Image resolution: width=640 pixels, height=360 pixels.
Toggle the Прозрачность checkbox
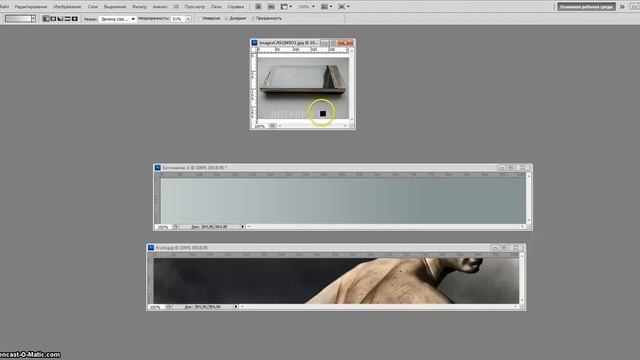point(253,19)
